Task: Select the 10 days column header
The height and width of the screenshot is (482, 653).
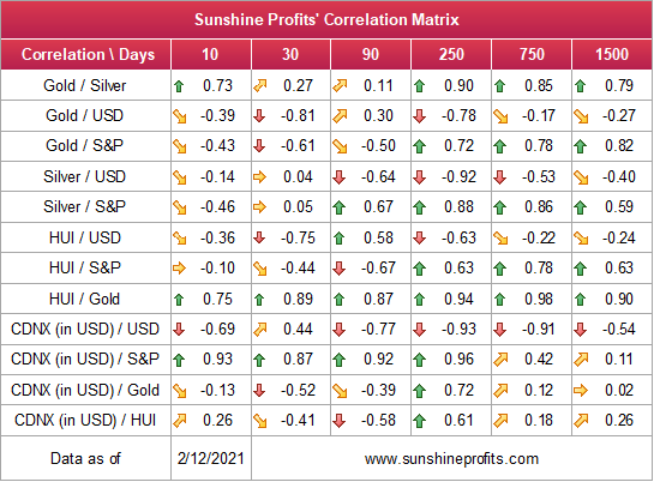Action: tap(211, 54)
